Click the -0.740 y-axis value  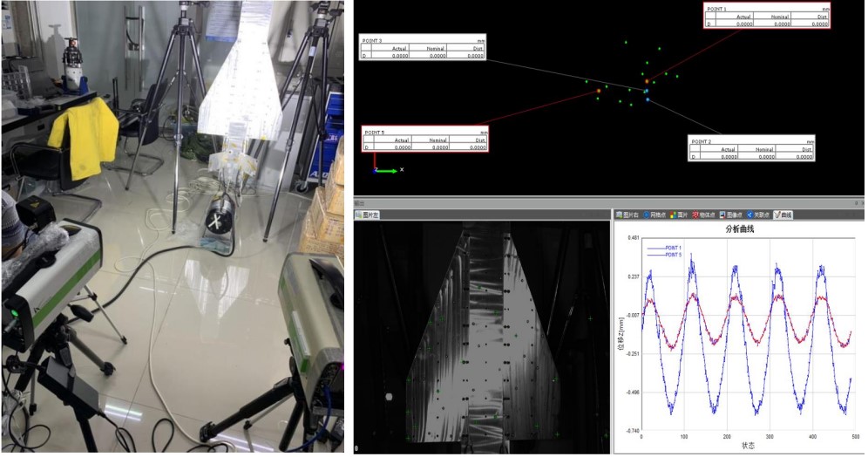pos(633,431)
